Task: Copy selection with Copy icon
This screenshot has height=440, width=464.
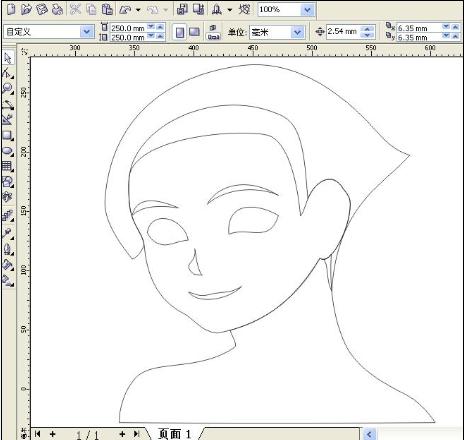Action: coord(91,9)
